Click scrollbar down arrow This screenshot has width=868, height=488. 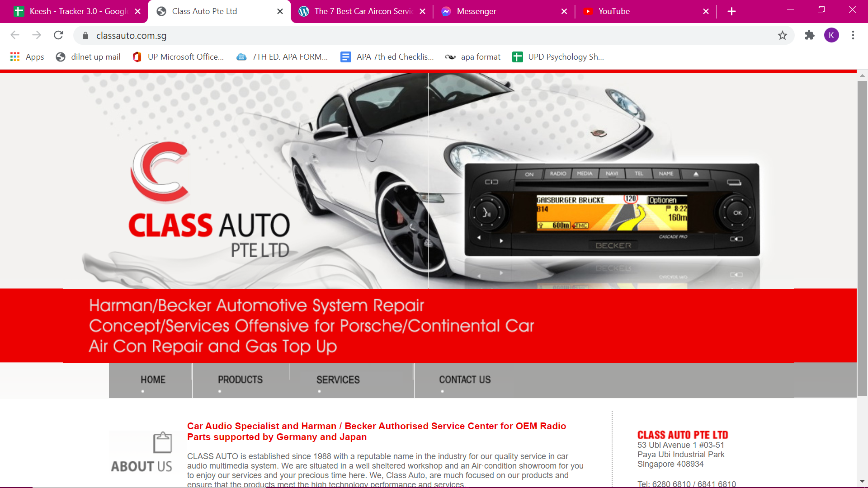862,482
